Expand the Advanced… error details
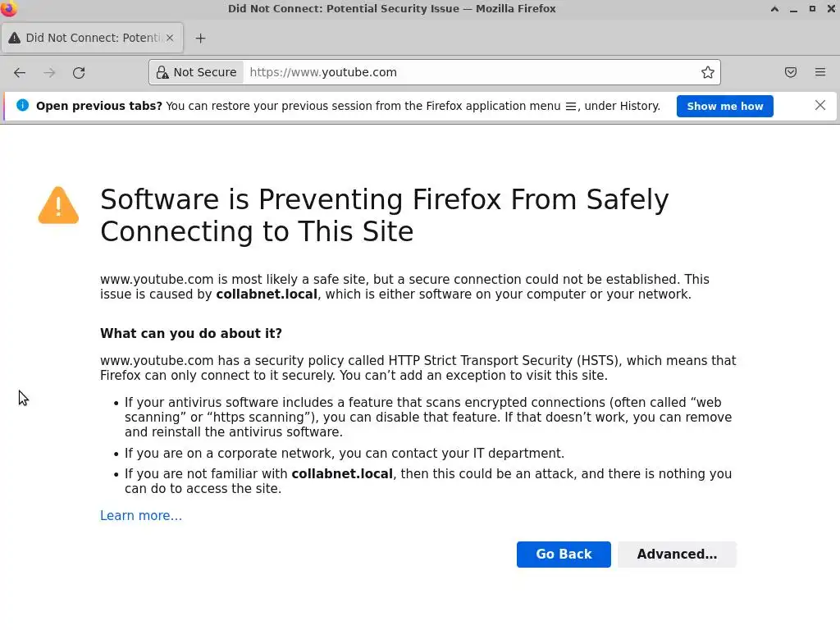 pyautogui.click(x=677, y=555)
